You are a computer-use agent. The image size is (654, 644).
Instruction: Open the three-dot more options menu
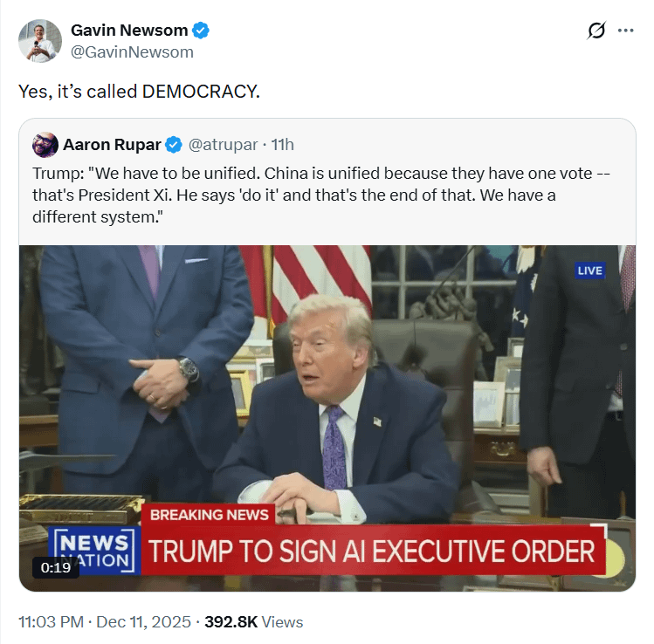tap(626, 31)
